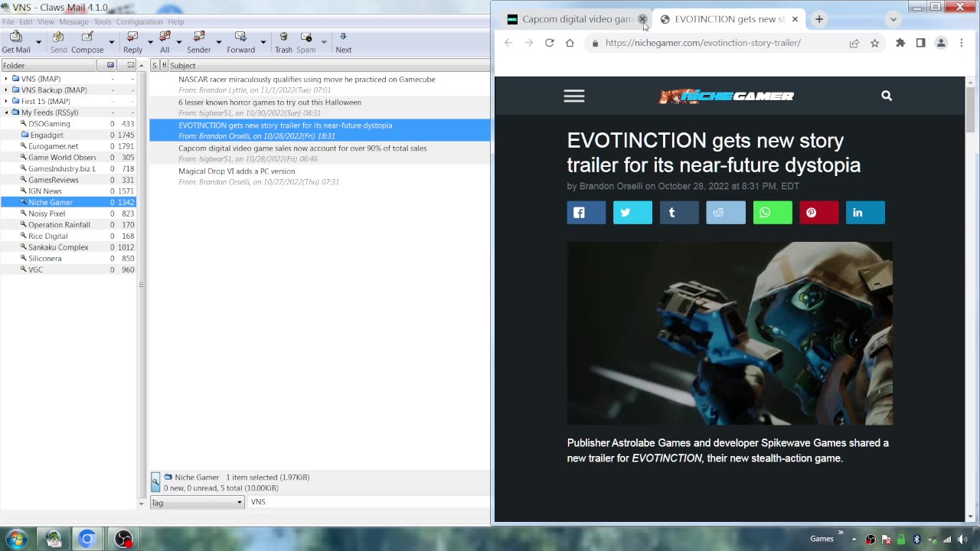This screenshot has height=551, width=980.
Task: Click the Windows Start button
Action: (x=16, y=539)
